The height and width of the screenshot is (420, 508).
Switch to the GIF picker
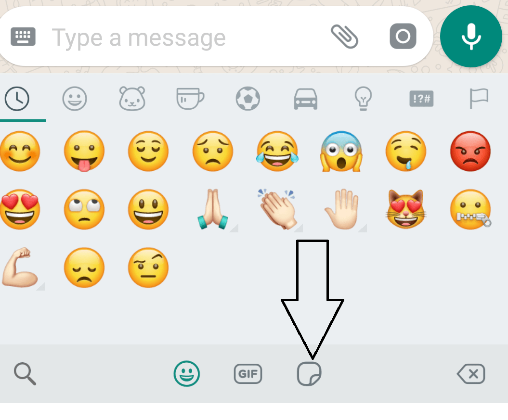[248, 374]
